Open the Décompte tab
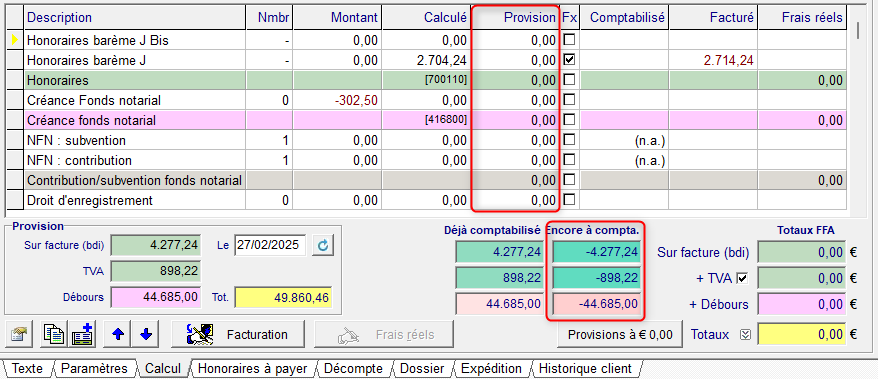 [353, 369]
